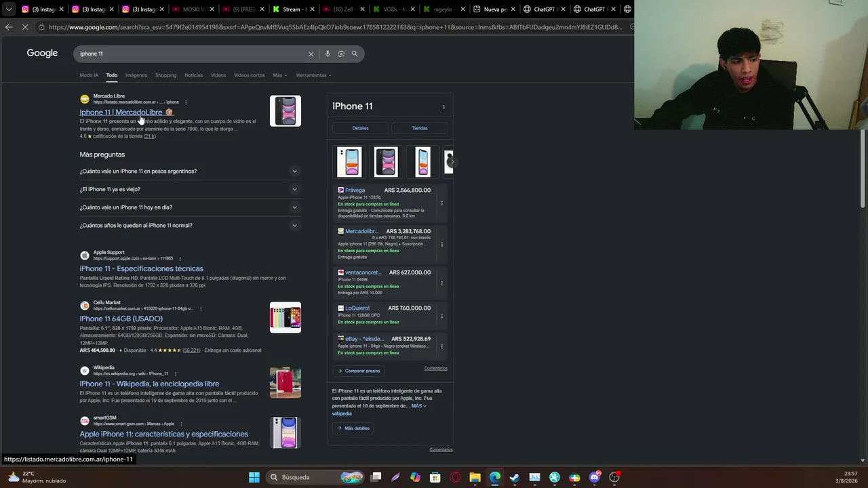This screenshot has height=488, width=868.
Task: Start voice search with the microphone icon
Action: pyautogui.click(x=328, y=54)
